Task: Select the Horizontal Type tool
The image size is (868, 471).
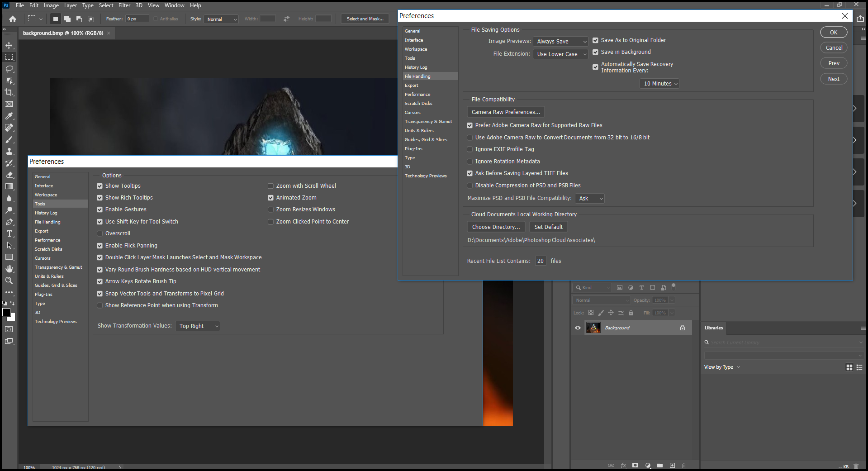Action: pos(9,233)
